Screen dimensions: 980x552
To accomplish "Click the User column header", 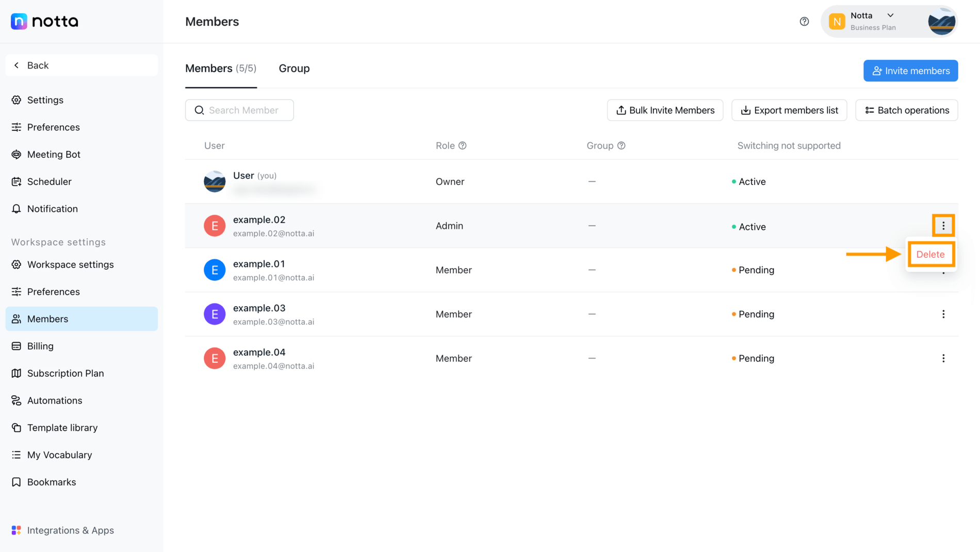I will pyautogui.click(x=214, y=146).
